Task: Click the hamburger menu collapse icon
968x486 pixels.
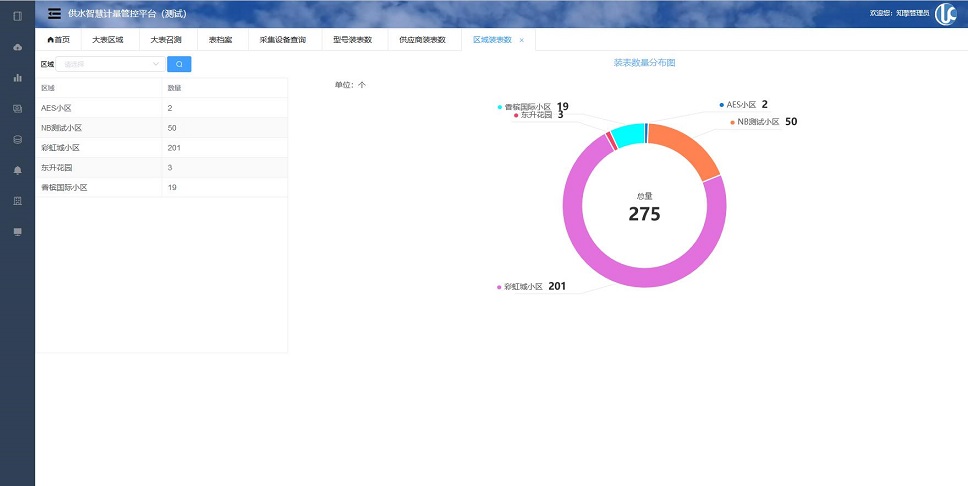Action: [54, 13]
